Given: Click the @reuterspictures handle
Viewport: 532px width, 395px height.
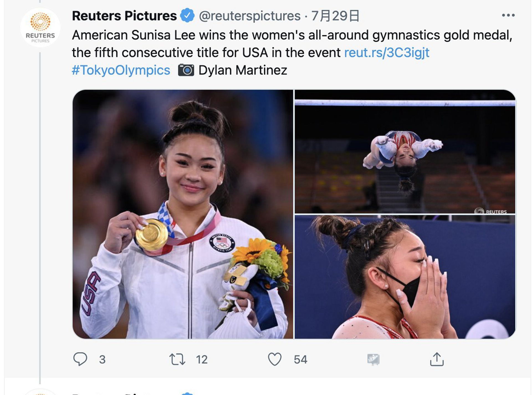Looking at the screenshot, I should (x=250, y=16).
